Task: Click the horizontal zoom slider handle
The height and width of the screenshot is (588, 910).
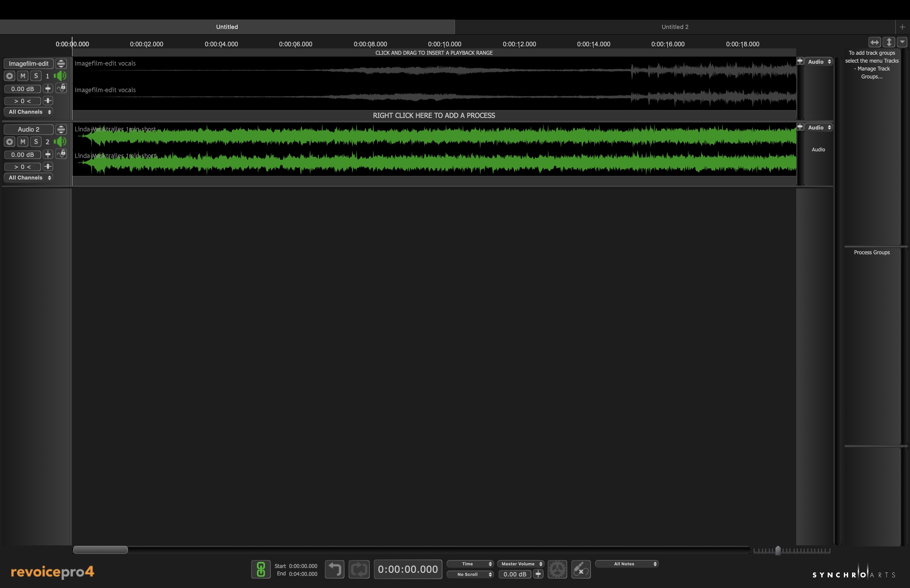Action: pos(778,550)
